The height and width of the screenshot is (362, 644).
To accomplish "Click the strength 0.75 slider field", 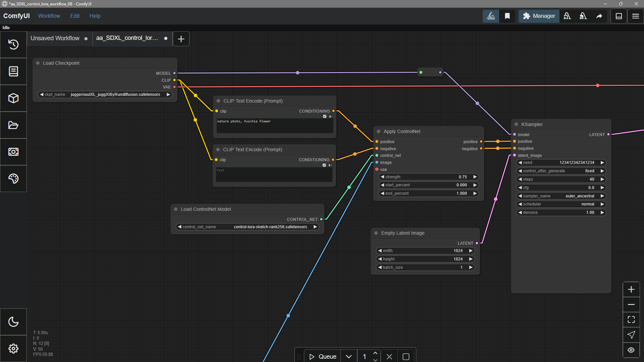I will click(428, 177).
